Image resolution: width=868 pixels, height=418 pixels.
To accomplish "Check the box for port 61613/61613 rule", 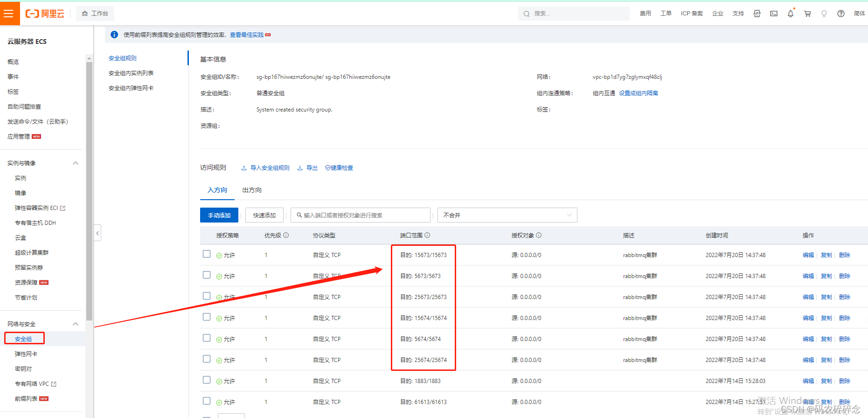I will pos(207,401).
